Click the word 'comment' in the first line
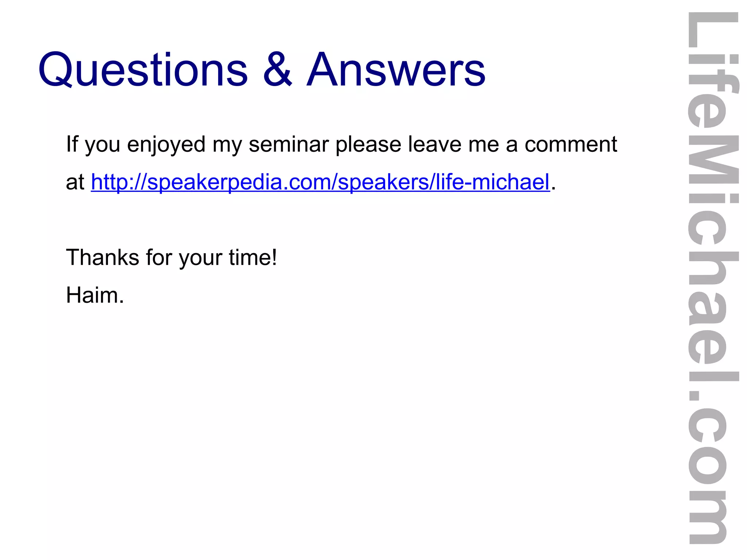Screen dimensions: 747x560 (x=571, y=144)
